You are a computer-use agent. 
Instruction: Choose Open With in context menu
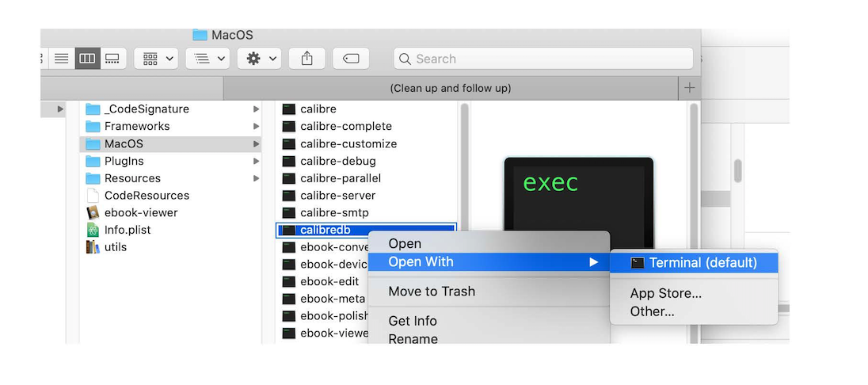pyautogui.click(x=489, y=262)
